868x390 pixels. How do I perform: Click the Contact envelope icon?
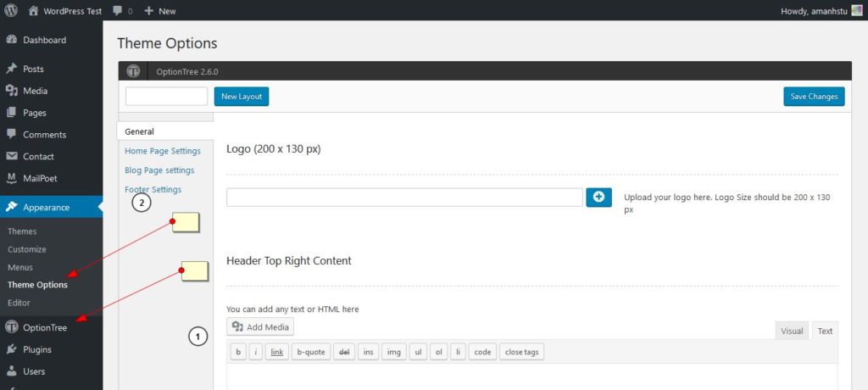[x=12, y=156]
